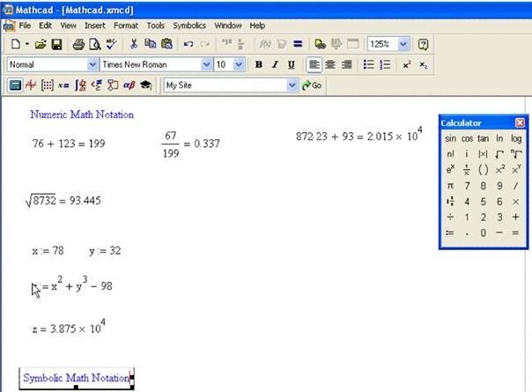The width and height of the screenshot is (532, 392).
Task: Expand the Normal style dropdown
Action: pyautogui.click(x=92, y=65)
